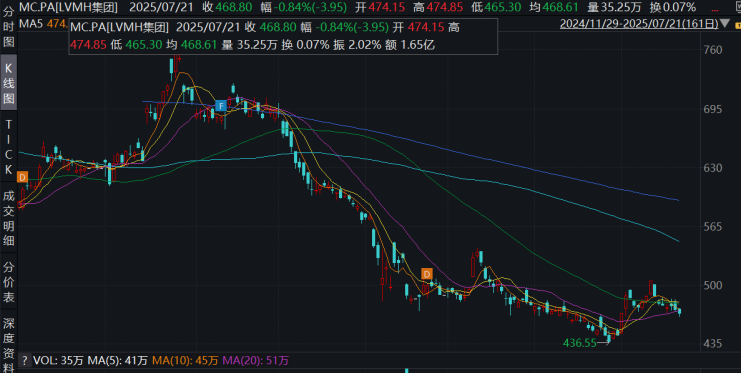The width and height of the screenshot is (741, 373).
Task: Open the TICK tab
Action: [9, 147]
